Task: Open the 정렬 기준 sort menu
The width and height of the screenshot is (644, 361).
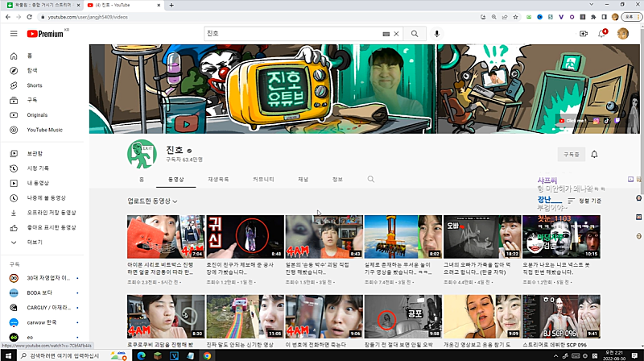Action: (x=584, y=201)
